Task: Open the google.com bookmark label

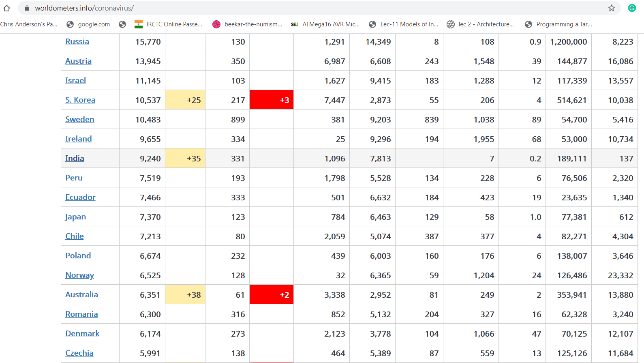Action: (94, 24)
